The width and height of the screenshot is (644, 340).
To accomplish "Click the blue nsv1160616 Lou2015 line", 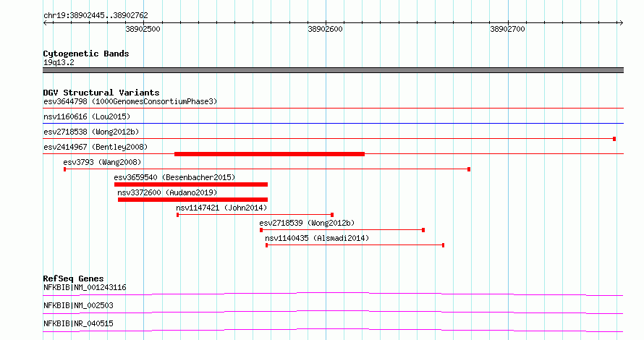I will [x=333, y=123].
